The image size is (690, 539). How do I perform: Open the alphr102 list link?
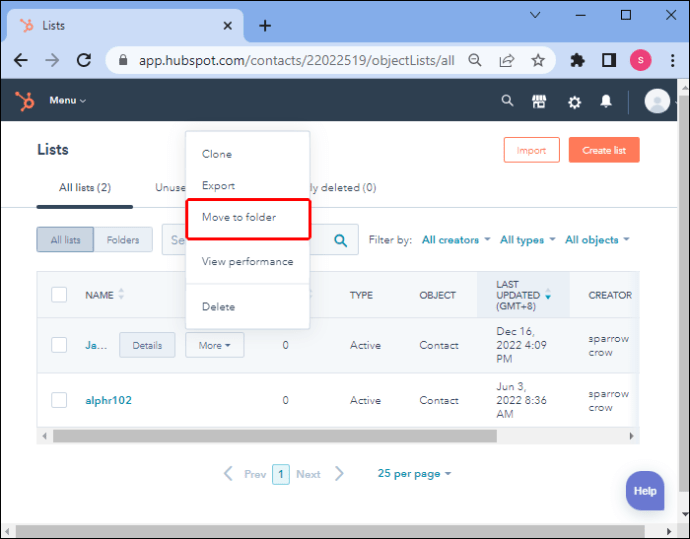coord(108,400)
